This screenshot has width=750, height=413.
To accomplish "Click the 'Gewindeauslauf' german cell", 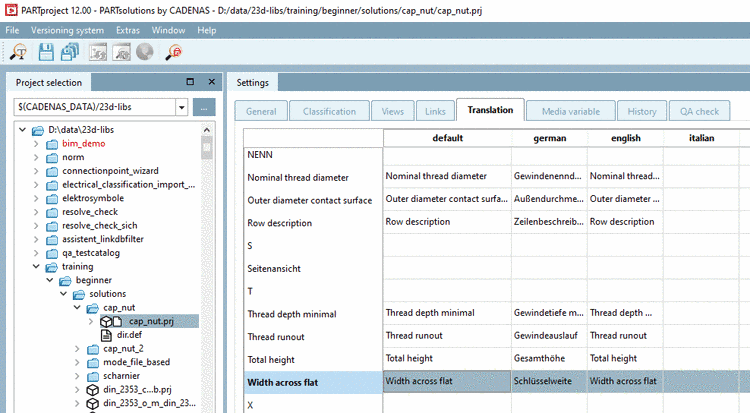I will tap(549, 336).
